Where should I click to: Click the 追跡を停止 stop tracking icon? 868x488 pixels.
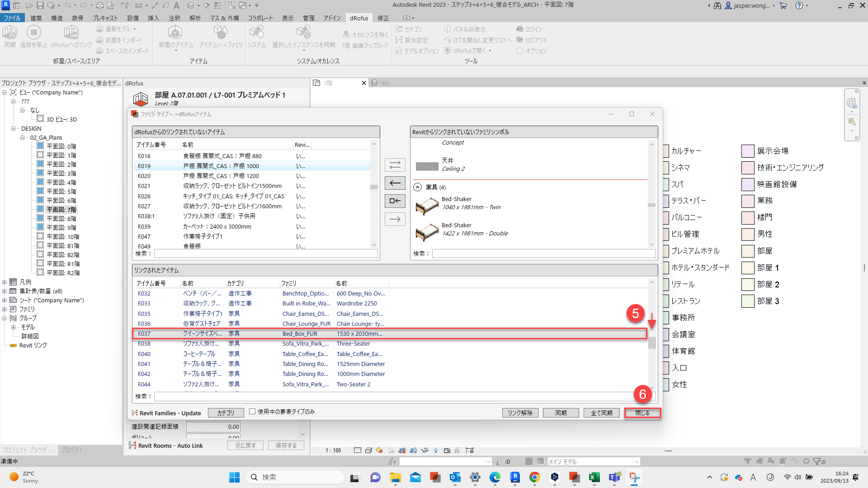point(34,33)
